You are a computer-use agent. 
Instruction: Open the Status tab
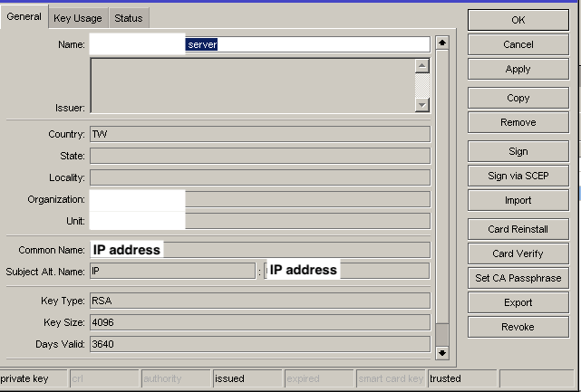pos(128,18)
